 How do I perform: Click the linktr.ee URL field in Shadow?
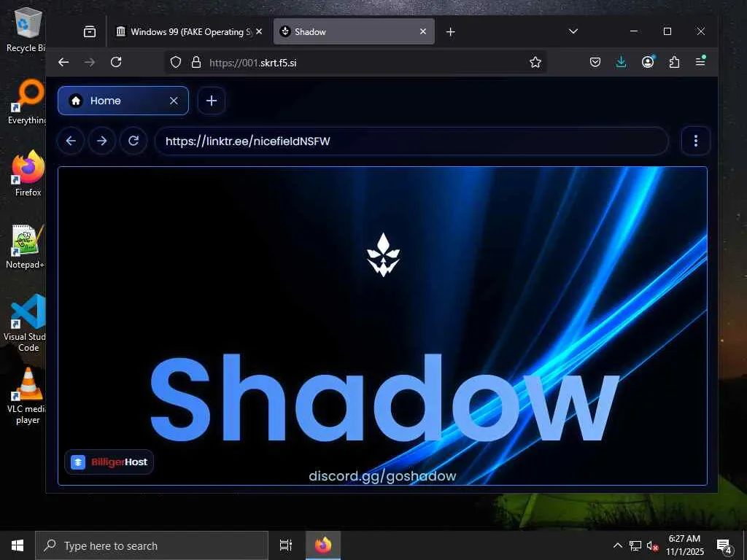[x=411, y=141]
